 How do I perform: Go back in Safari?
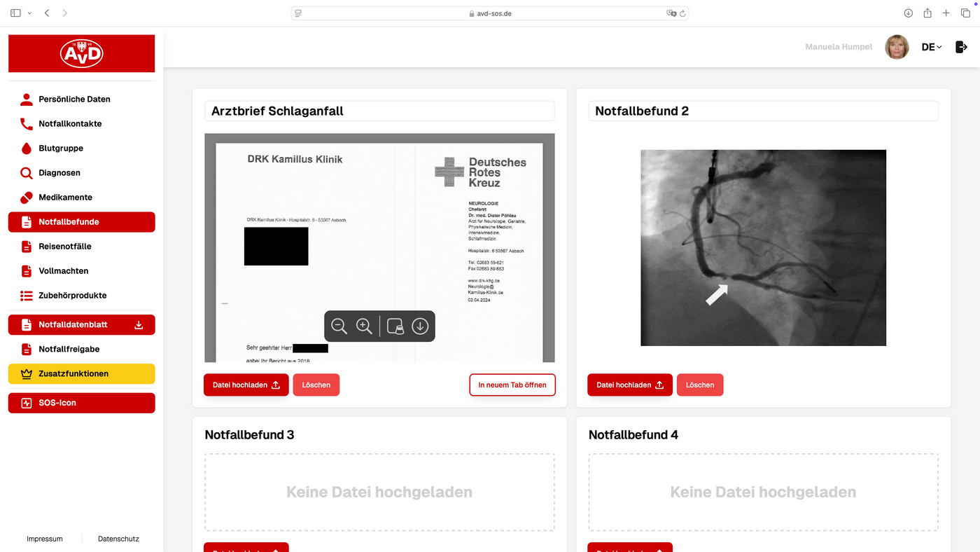coord(47,13)
